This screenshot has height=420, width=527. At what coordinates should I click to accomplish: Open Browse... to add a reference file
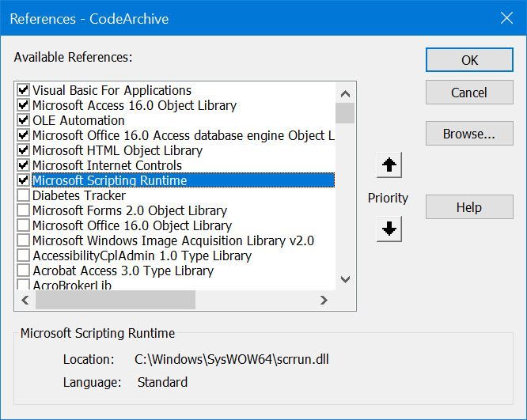(x=469, y=134)
